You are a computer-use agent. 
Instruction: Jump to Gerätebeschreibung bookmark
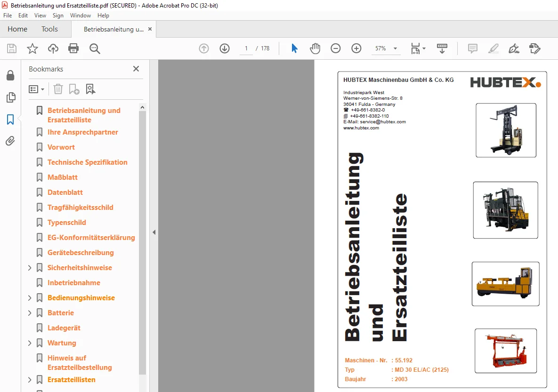point(81,253)
